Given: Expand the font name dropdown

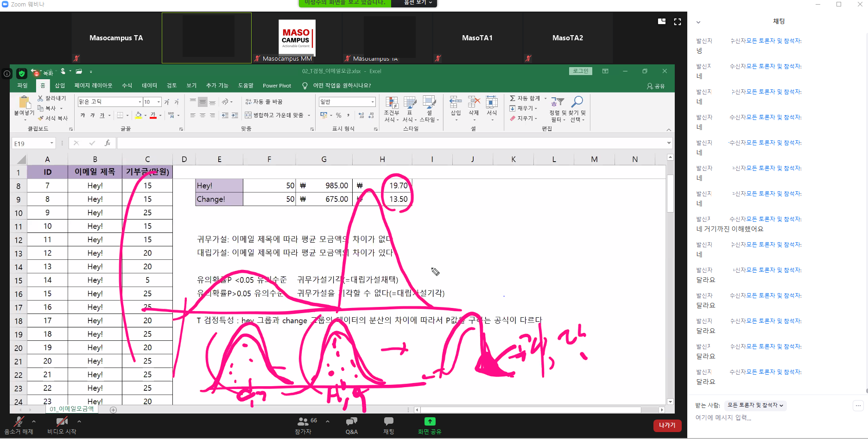Looking at the screenshot, I should coord(139,102).
